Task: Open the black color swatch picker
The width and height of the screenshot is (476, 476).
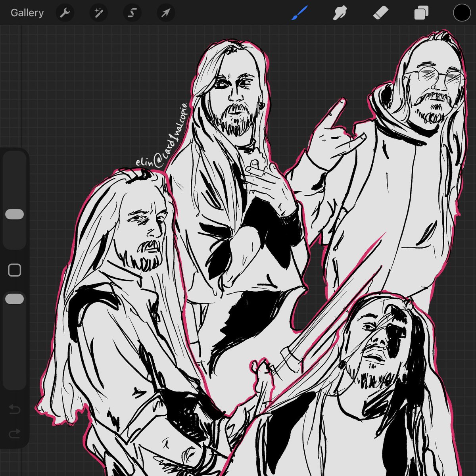Action: [462, 13]
